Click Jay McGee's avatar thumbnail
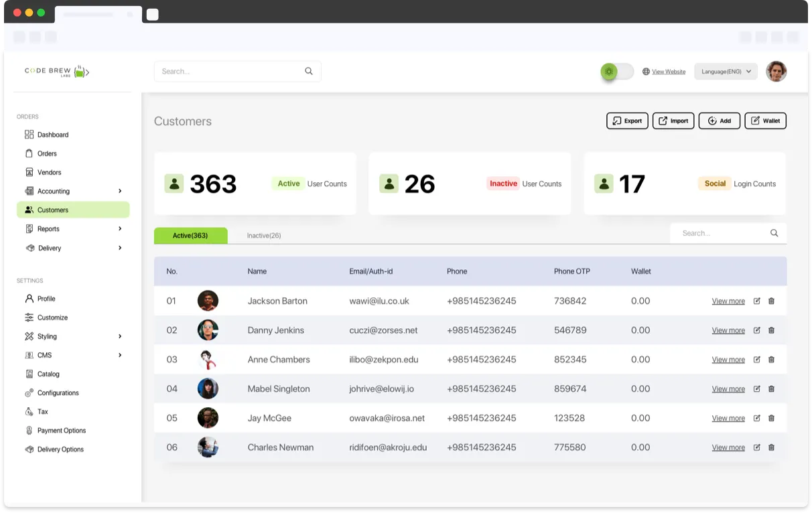 (208, 418)
